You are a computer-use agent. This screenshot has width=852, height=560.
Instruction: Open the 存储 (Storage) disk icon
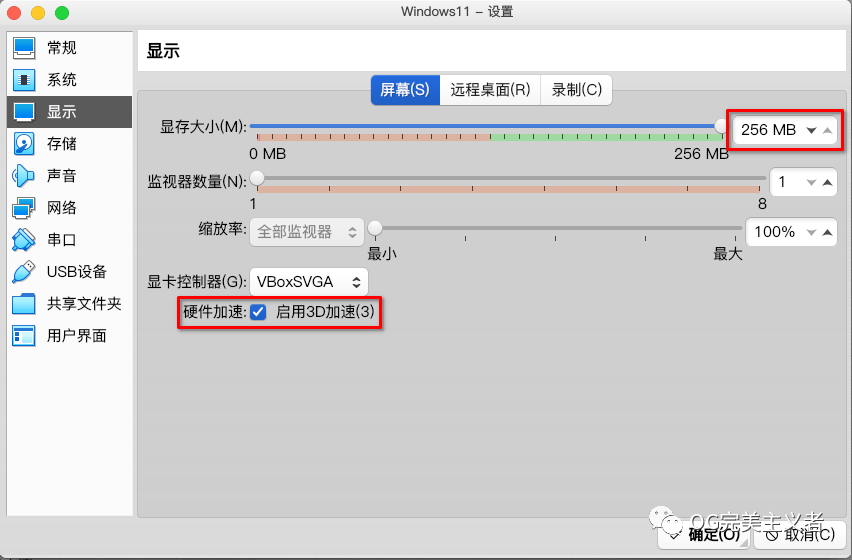point(24,144)
